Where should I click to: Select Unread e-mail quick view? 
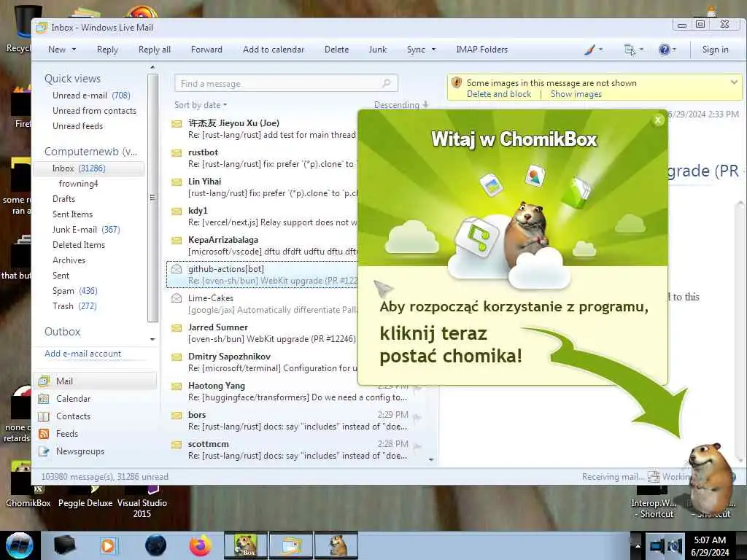(91, 96)
